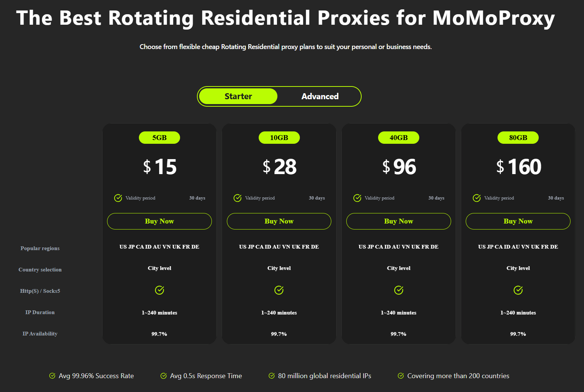This screenshot has height=392, width=584.
Task: Click validity period check icon in 5GB card
Action: tap(118, 198)
